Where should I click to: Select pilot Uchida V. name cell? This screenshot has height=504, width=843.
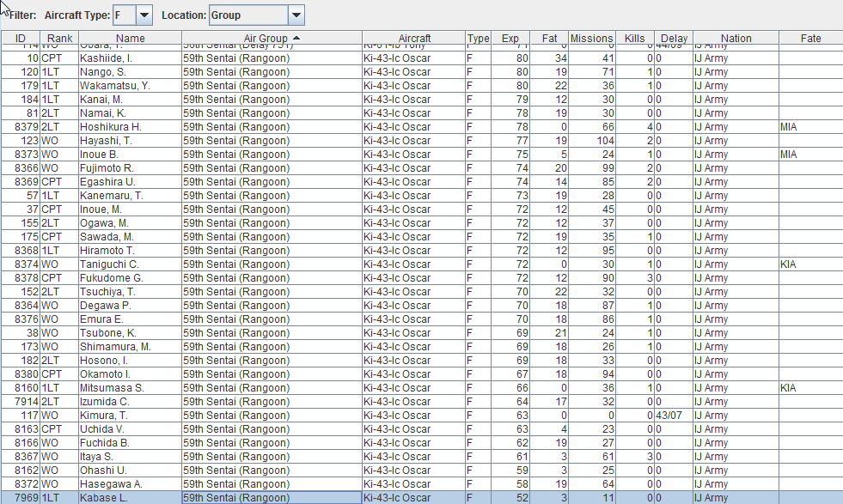[130, 429]
